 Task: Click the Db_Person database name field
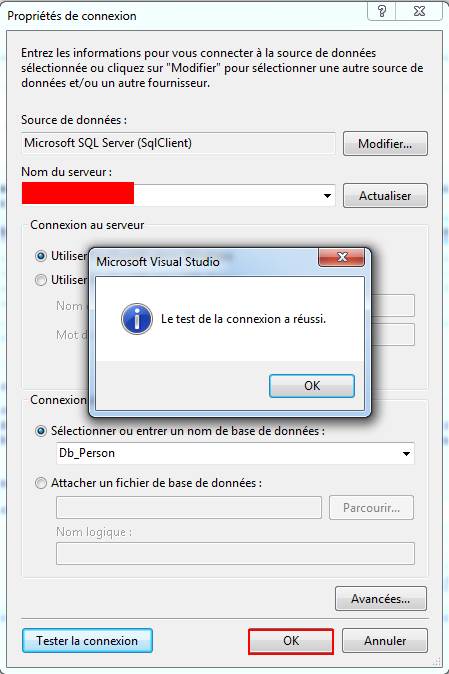click(x=235, y=453)
